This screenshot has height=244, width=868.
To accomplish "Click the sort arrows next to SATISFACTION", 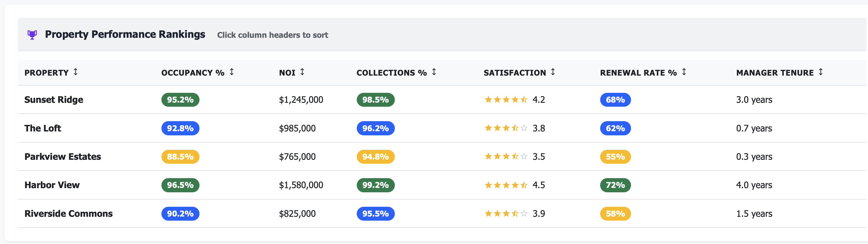I will (x=553, y=72).
